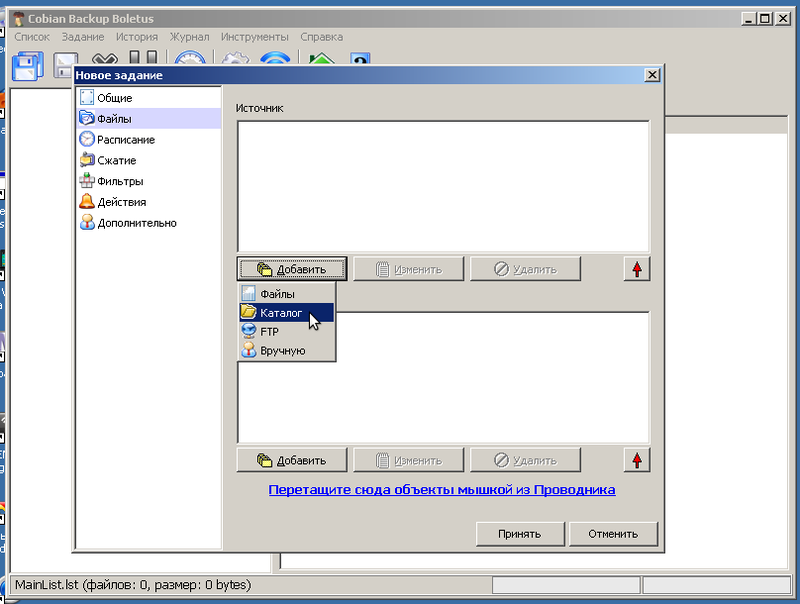
Task: Open the Журнал menu
Action: tap(189, 37)
